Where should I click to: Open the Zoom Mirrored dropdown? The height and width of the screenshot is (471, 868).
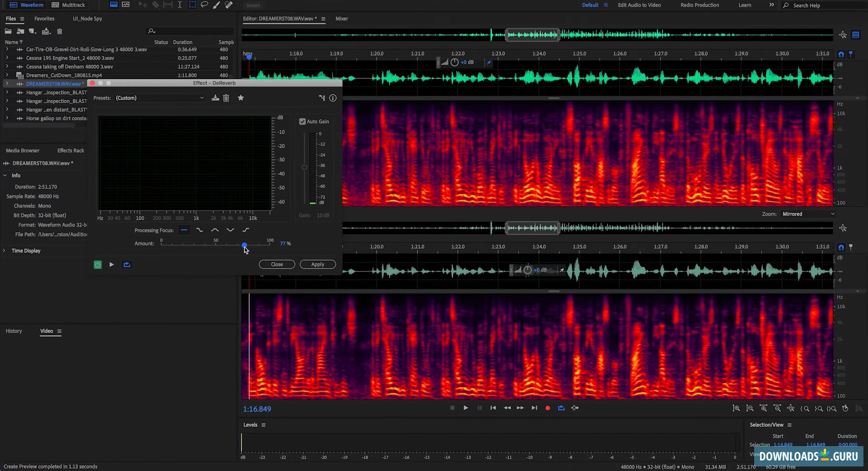808,214
